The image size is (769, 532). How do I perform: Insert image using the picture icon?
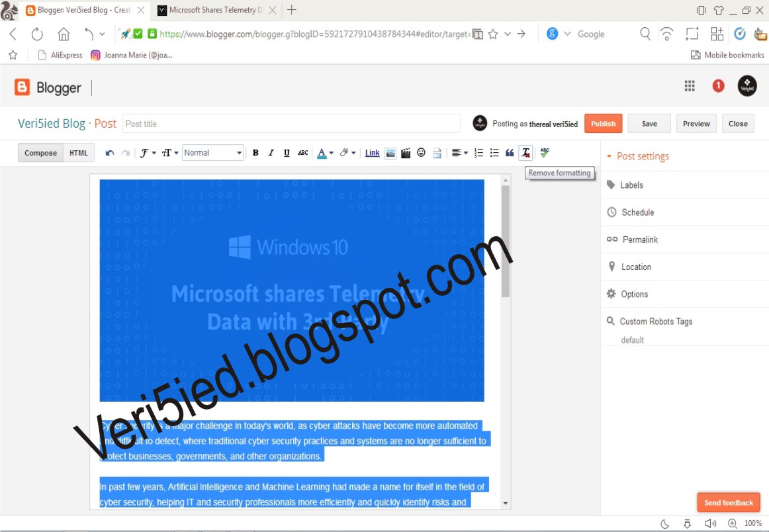pos(390,153)
